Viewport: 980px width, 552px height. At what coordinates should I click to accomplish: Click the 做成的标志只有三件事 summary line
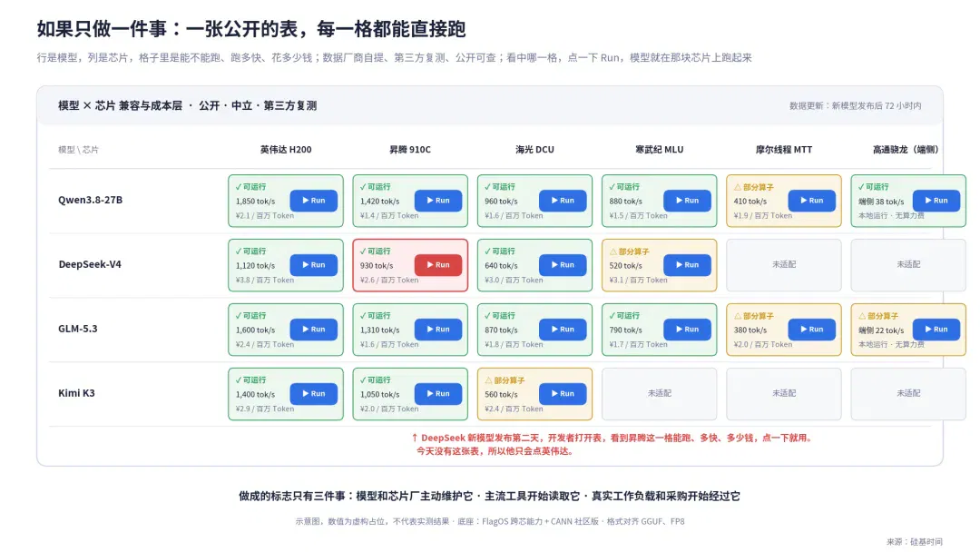[489, 497]
